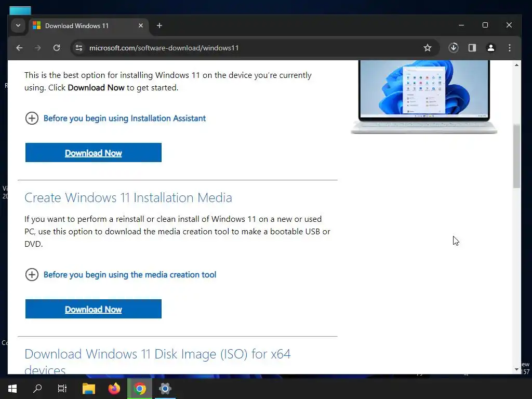Viewport: 532px width, 399px height.
Task: Expand Before you begin using Installation Assistant
Action: [125, 118]
